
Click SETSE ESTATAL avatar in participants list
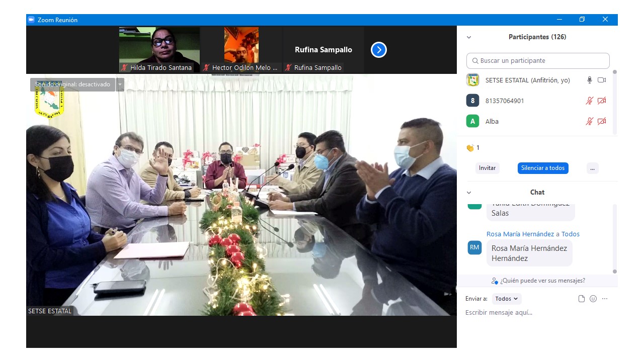472,80
